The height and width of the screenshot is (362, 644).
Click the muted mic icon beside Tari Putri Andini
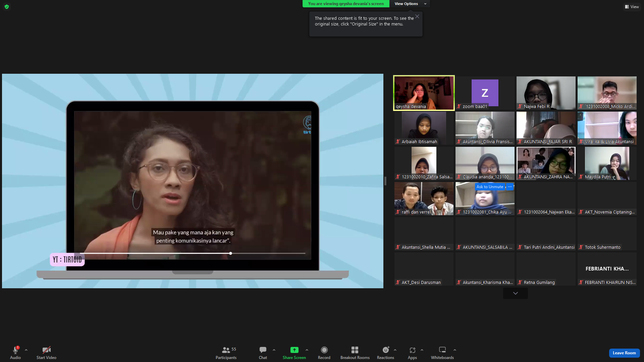click(520, 247)
